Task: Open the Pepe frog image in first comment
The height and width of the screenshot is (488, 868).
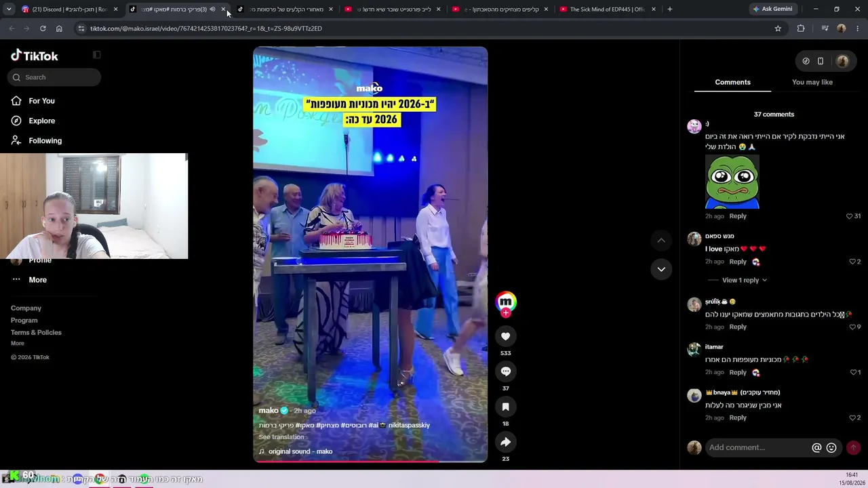Action: coord(732,182)
